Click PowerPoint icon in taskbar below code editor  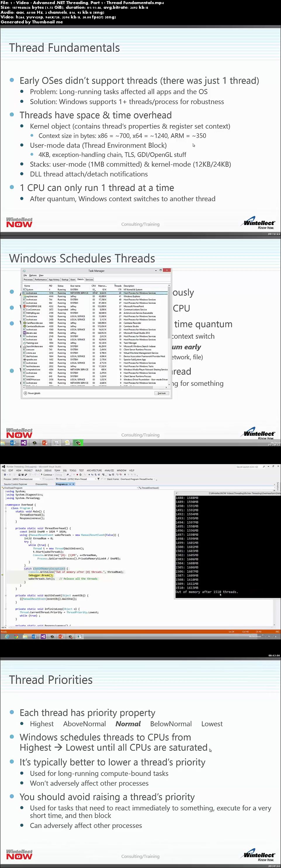tap(61, 637)
